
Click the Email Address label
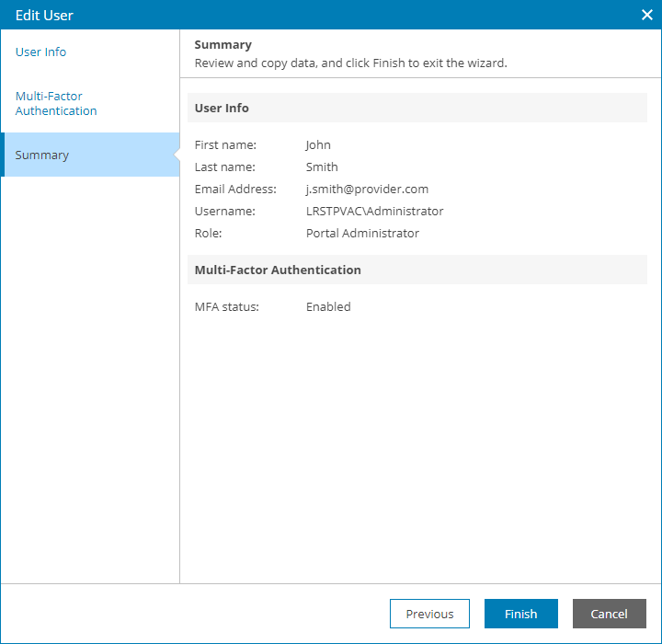[x=235, y=190]
